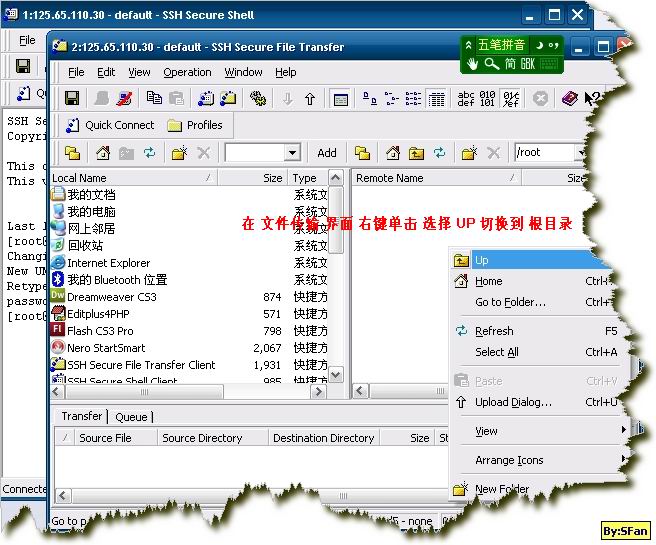This screenshot has height=545, width=656.
Task: Click remote pane Refresh icon
Action: (439, 153)
